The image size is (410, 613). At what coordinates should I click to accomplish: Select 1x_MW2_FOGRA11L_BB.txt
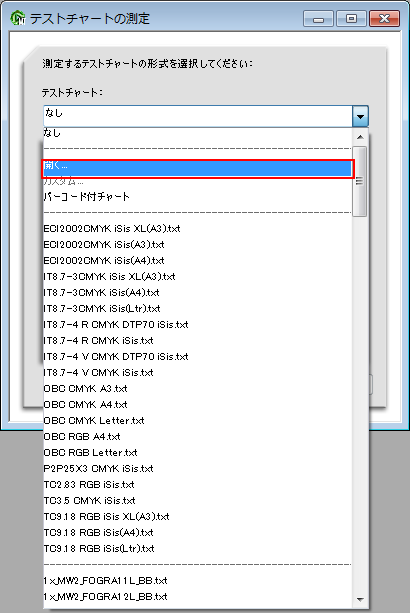tap(197, 581)
